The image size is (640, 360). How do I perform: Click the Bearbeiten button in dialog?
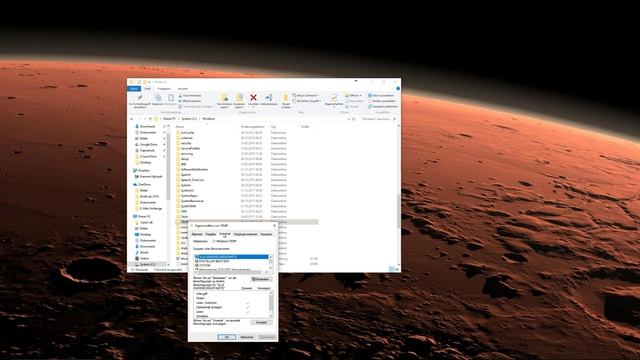coord(261,279)
